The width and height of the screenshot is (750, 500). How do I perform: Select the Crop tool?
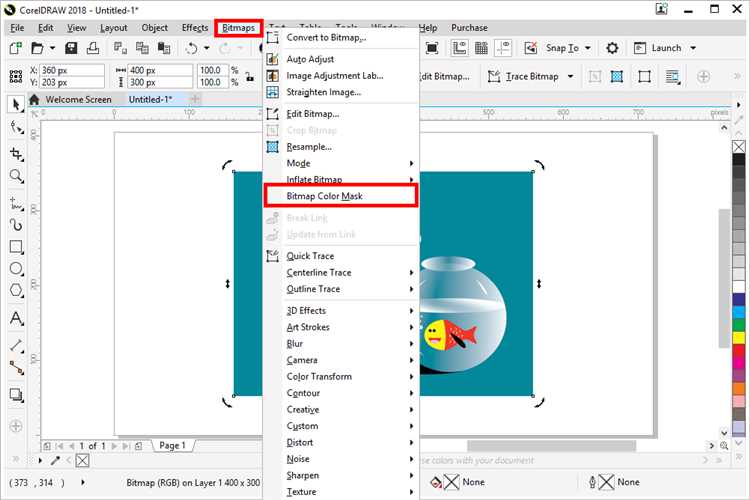[x=16, y=153]
